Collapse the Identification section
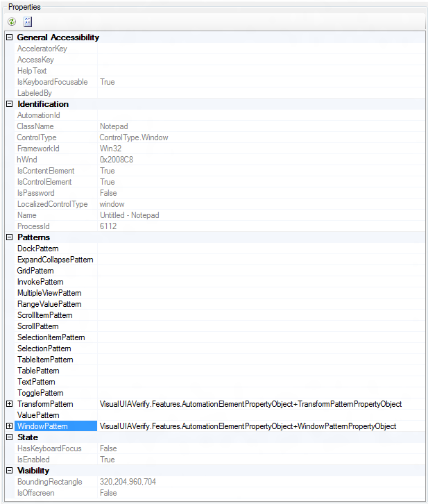428x504 pixels. click(x=10, y=104)
